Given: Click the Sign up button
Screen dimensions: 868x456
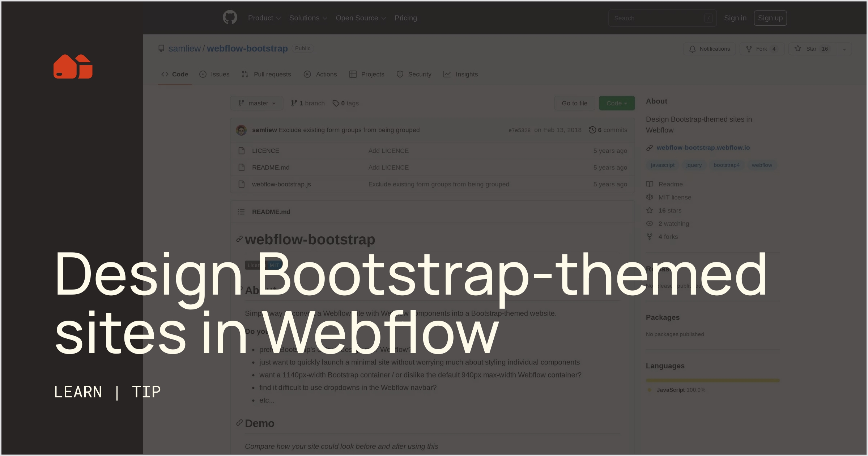Looking at the screenshot, I should tap(770, 18).
